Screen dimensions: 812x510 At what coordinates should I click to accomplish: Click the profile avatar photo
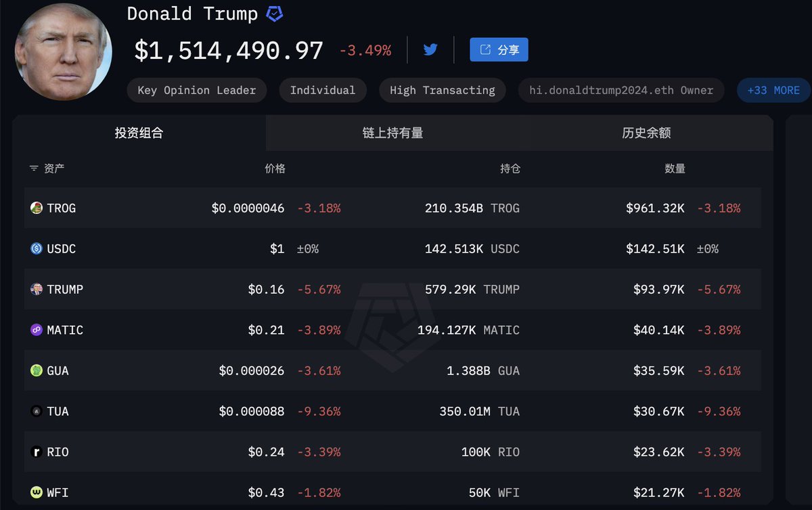pos(63,51)
